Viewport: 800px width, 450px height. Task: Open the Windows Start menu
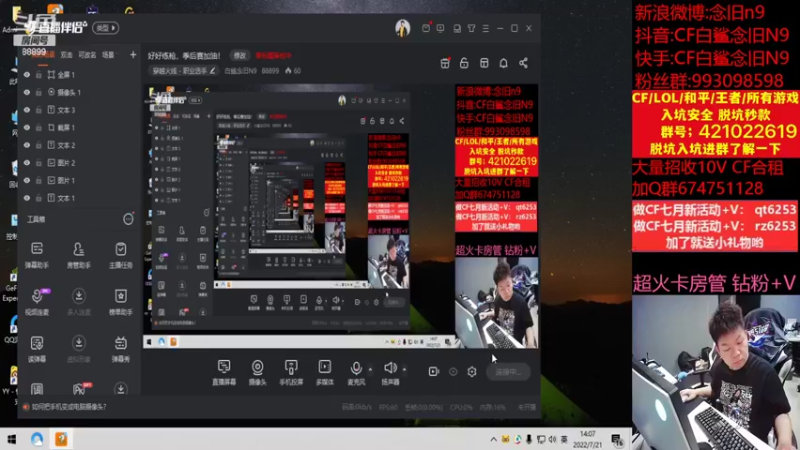click(x=11, y=439)
